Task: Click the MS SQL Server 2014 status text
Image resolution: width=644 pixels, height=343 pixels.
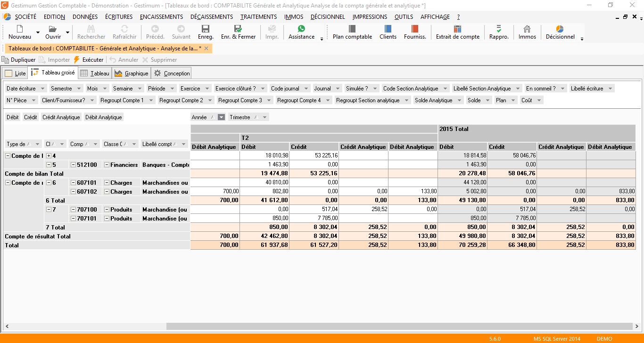Action: tap(557, 339)
